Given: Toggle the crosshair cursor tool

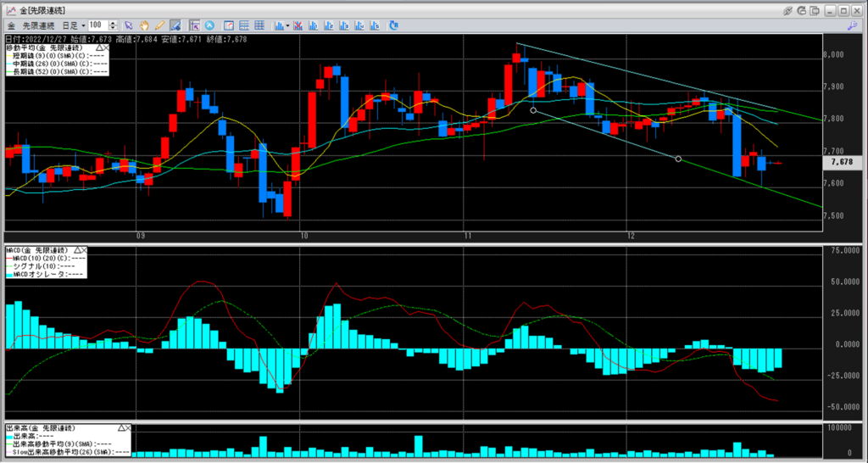Looking at the screenshot, I should [x=195, y=25].
